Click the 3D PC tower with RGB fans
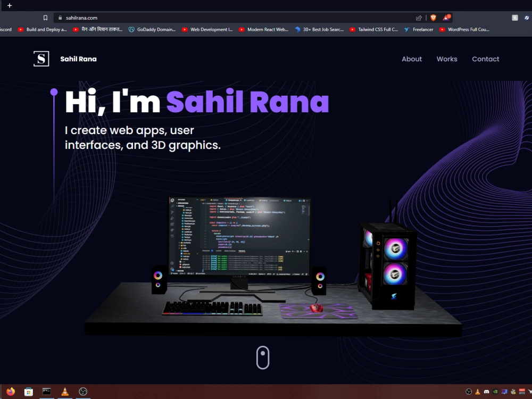 coord(388,267)
